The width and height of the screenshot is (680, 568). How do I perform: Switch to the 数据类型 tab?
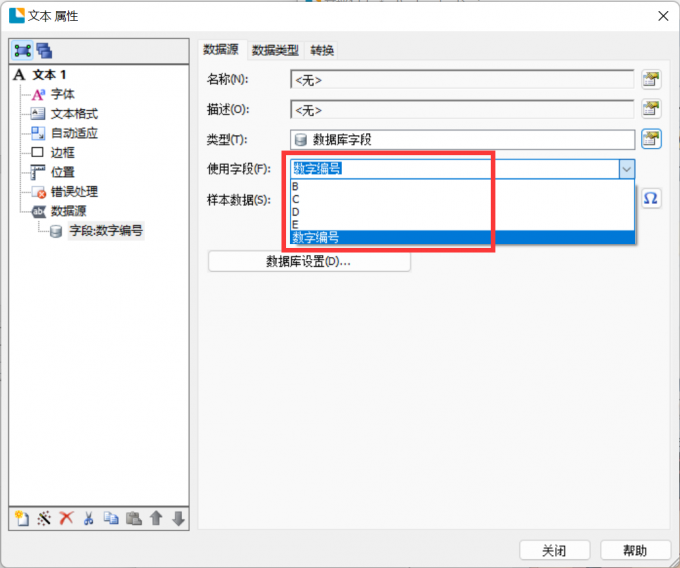(275, 50)
